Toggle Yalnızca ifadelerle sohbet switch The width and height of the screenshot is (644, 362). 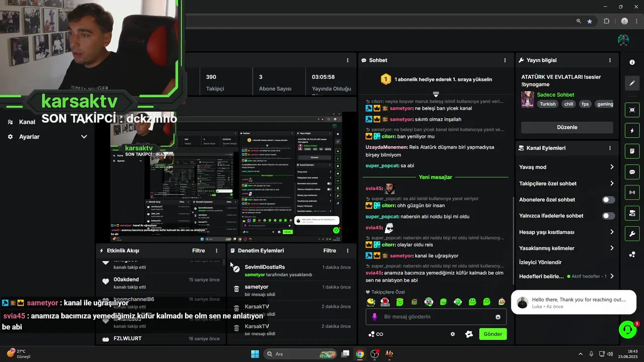click(x=608, y=216)
